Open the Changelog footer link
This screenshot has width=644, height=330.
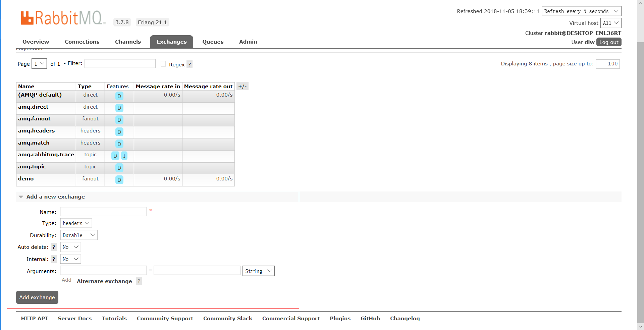tap(405, 319)
